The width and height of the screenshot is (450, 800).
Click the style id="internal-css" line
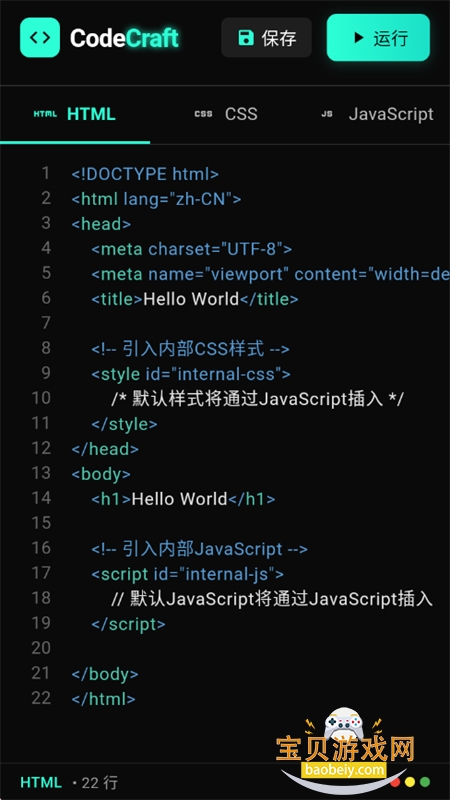[x=191, y=374]
